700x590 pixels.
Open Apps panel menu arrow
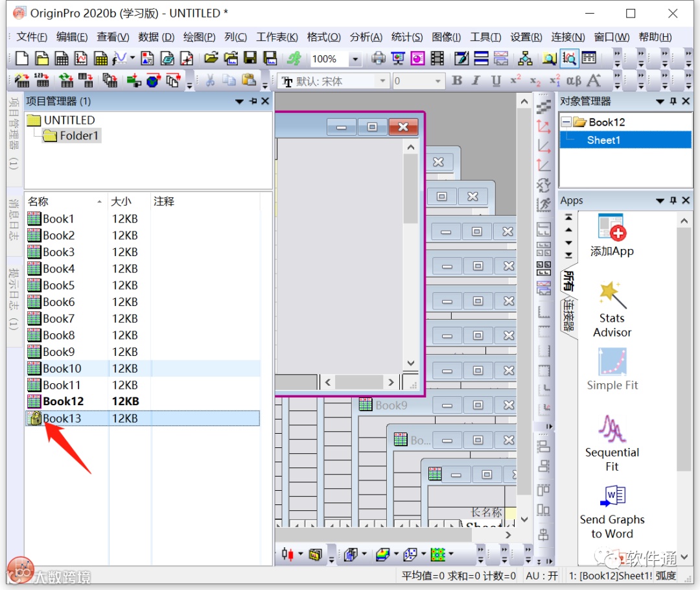660,200
